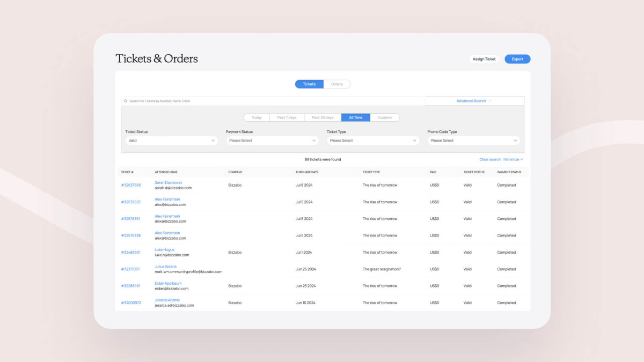The width and height of the screenshot is (644, 362).
Task: Click the Export button
Action: click(517, 59)
